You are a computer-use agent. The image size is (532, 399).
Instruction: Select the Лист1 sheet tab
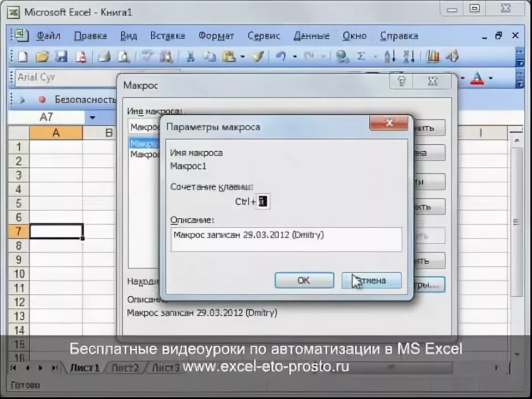pyautogui.click(x=84, y=368)
